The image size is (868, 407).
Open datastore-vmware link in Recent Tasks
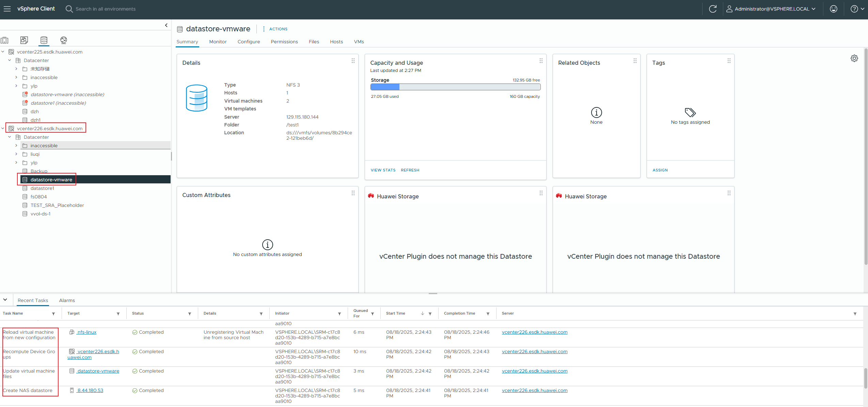[98, 371]
